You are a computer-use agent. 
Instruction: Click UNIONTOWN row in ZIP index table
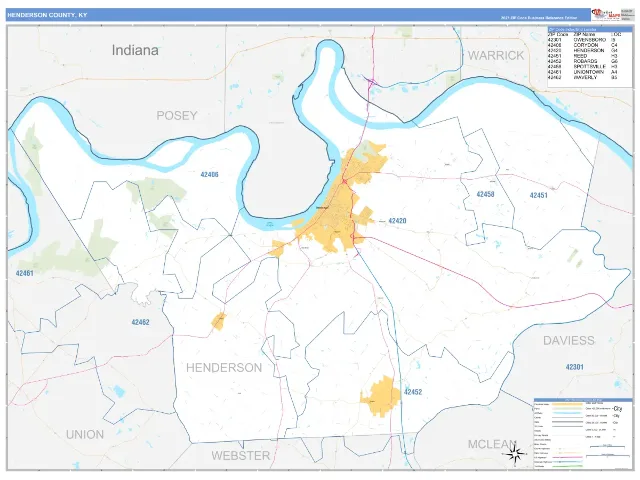[584, 72]
